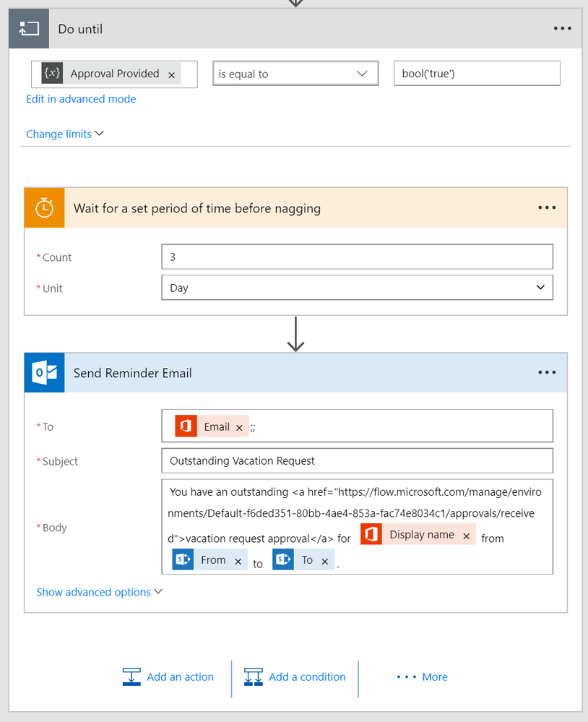Click the Outlook icon on Send Reminder Email
The width and height of the screenshot is (588, 722).
click(44, 373)
